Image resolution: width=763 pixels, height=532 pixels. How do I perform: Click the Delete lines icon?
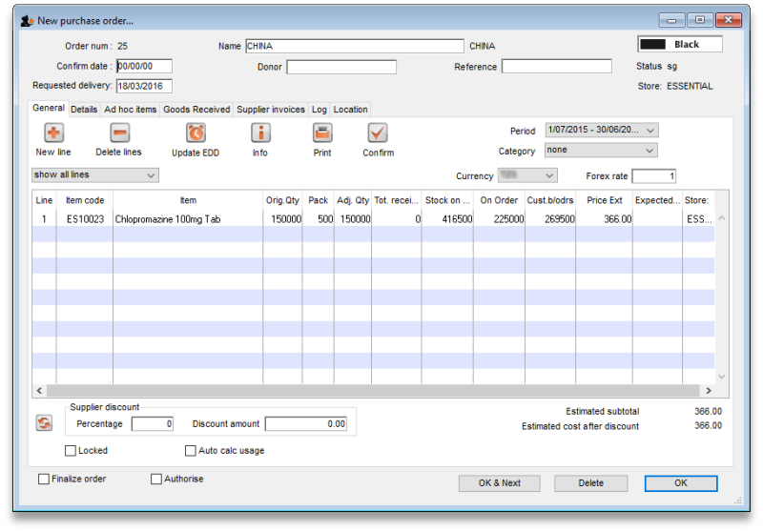119,133
